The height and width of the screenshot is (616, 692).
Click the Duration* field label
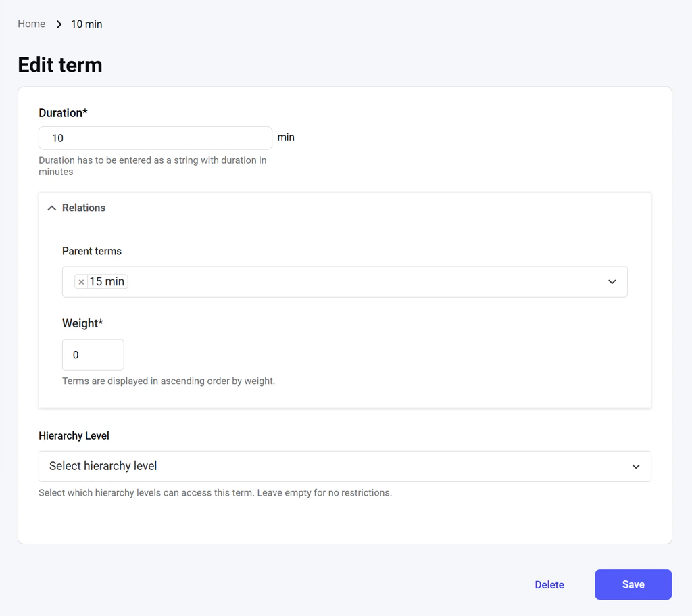click(63, 113)
